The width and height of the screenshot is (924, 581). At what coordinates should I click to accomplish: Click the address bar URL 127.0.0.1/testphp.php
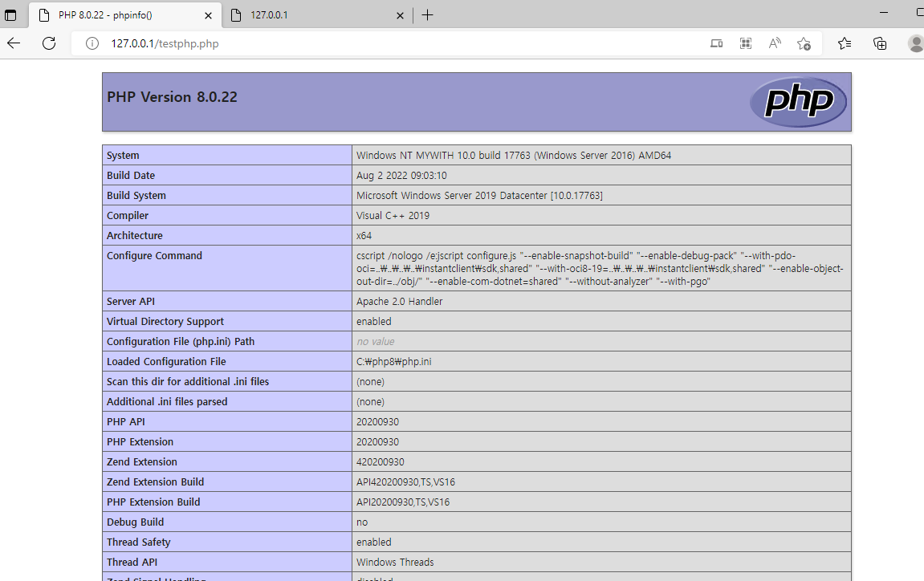(165, 43)
